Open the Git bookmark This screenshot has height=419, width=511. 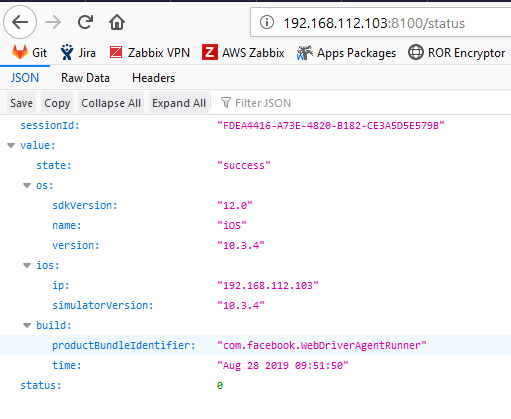[29, 53]
